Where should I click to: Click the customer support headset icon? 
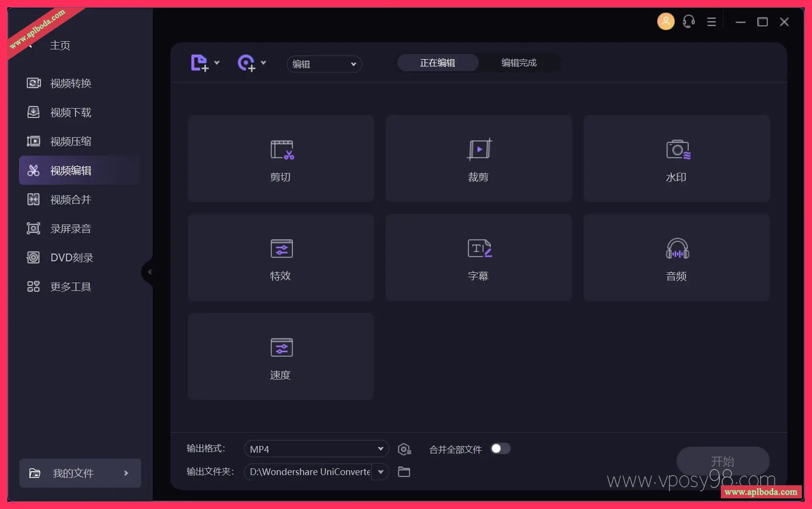(688, 22)
